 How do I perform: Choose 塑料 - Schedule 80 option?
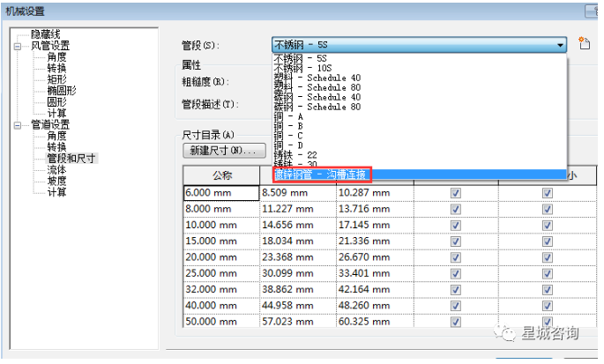pos(420,87)
